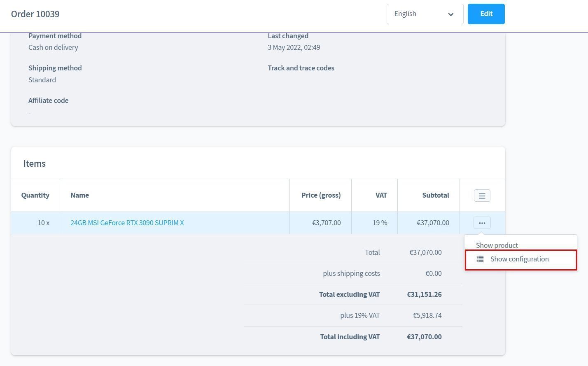Open the column settings list icon in the table header

482,196
